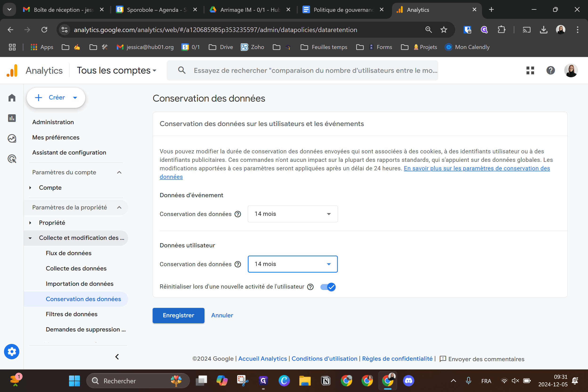Open the Grammarly extension icon

(484, 30)
